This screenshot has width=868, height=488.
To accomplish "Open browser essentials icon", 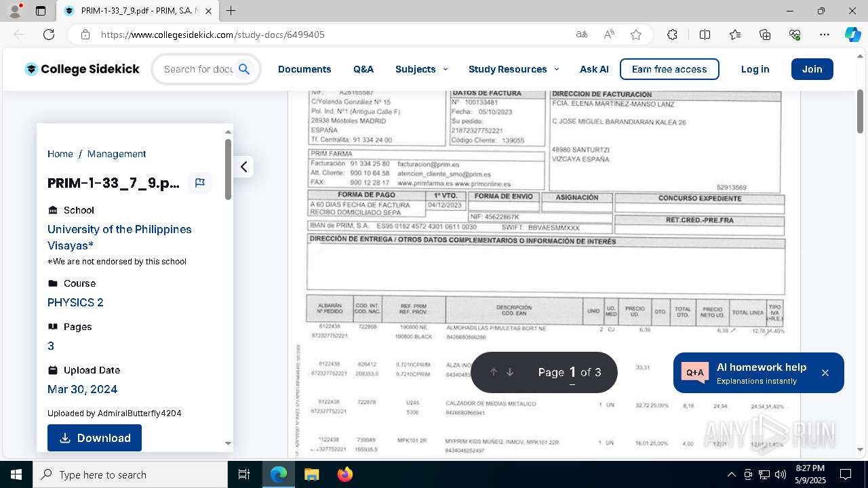I will pyautogui.click(x=795, y=35).
